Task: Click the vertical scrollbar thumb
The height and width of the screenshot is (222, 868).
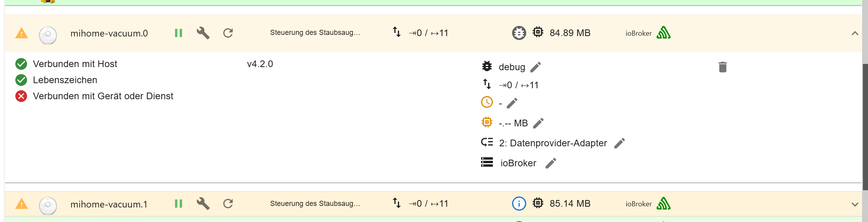Action: pos(865,126)
